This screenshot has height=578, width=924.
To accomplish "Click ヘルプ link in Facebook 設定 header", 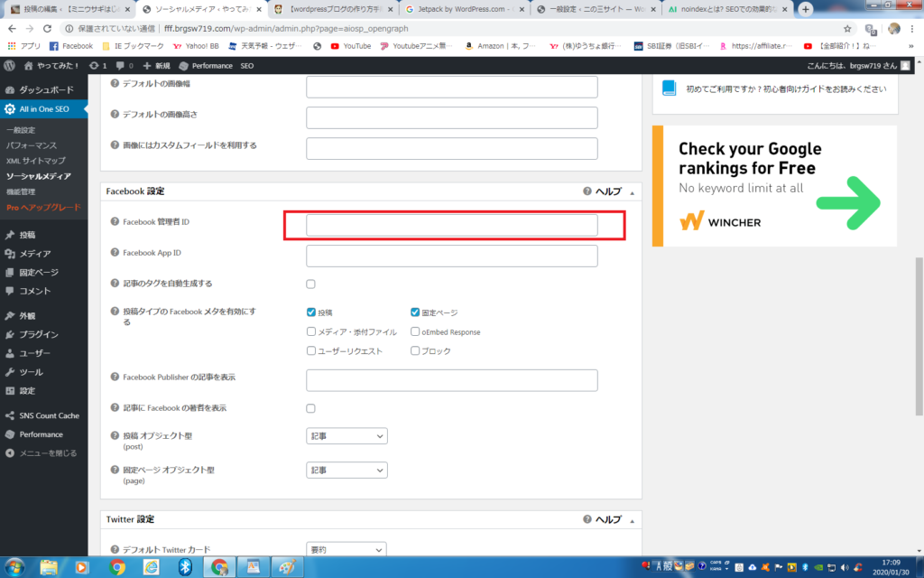I will [610, 191].
